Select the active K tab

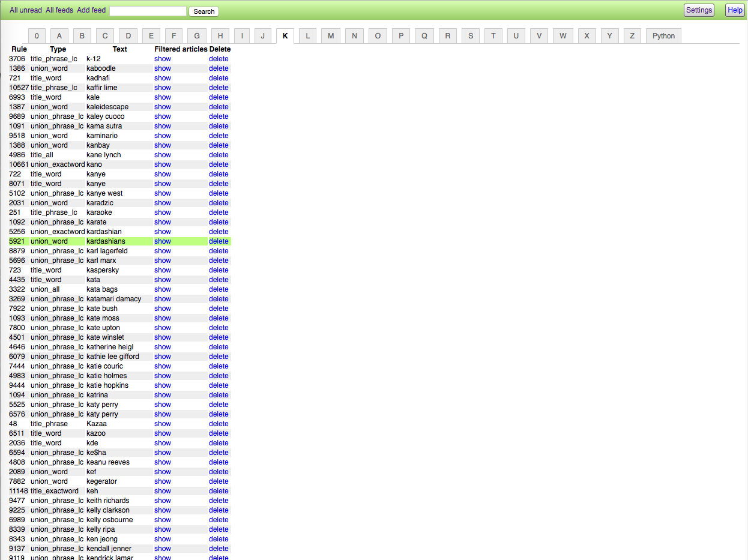click(285, 36)
